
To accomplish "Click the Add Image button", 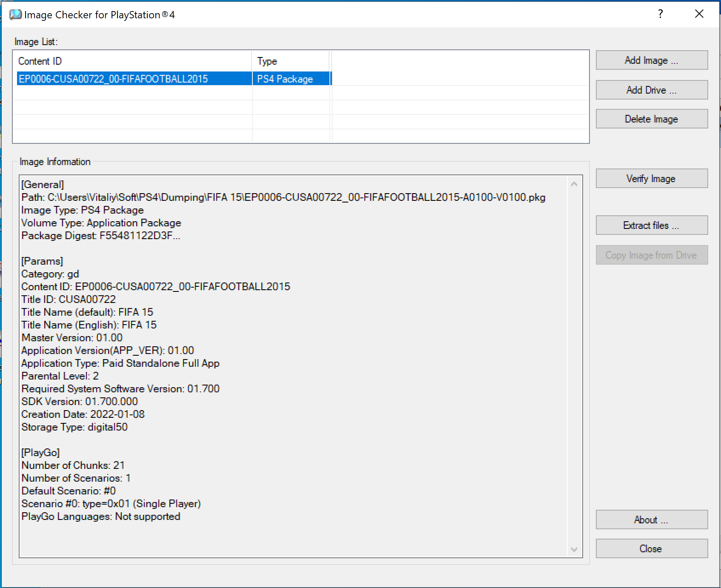I will point(652,60).
